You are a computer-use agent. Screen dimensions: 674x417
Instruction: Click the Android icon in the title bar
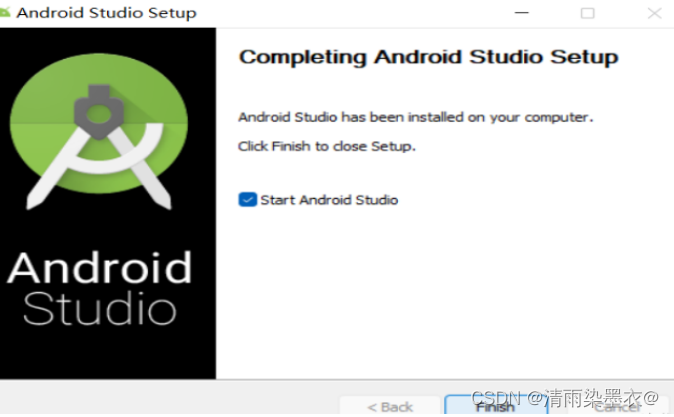point(4,12)
